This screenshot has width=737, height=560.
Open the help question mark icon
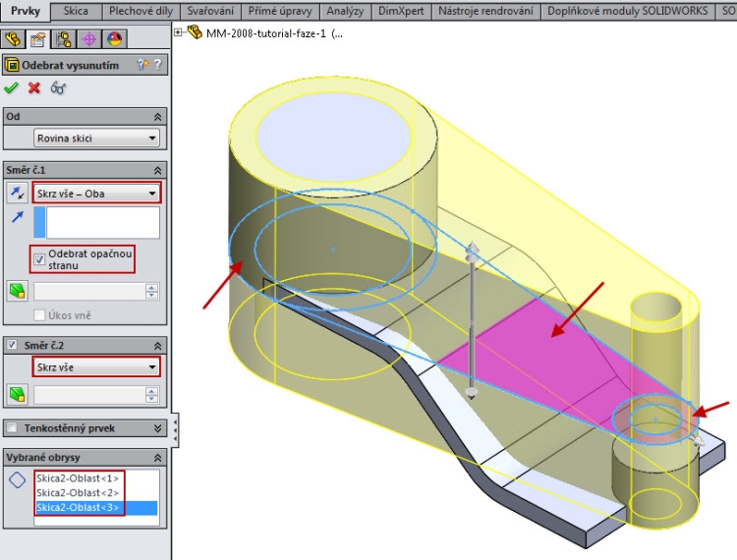[158, 65]
